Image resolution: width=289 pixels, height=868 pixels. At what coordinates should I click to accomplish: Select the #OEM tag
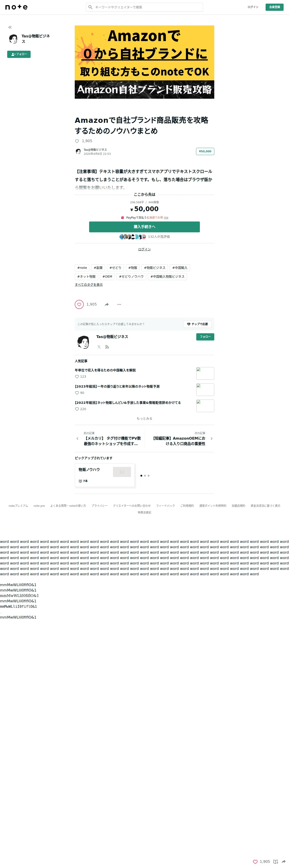point(107,277)
